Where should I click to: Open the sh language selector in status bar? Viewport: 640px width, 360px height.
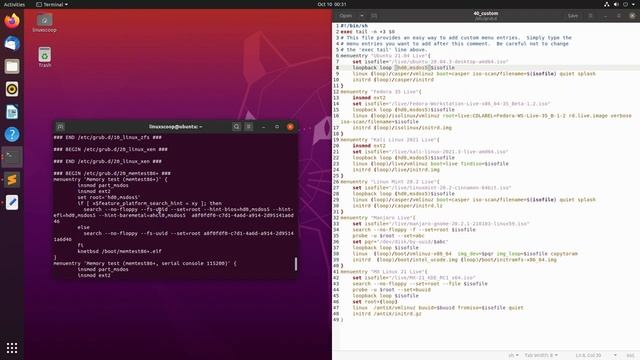coord(513,355)
